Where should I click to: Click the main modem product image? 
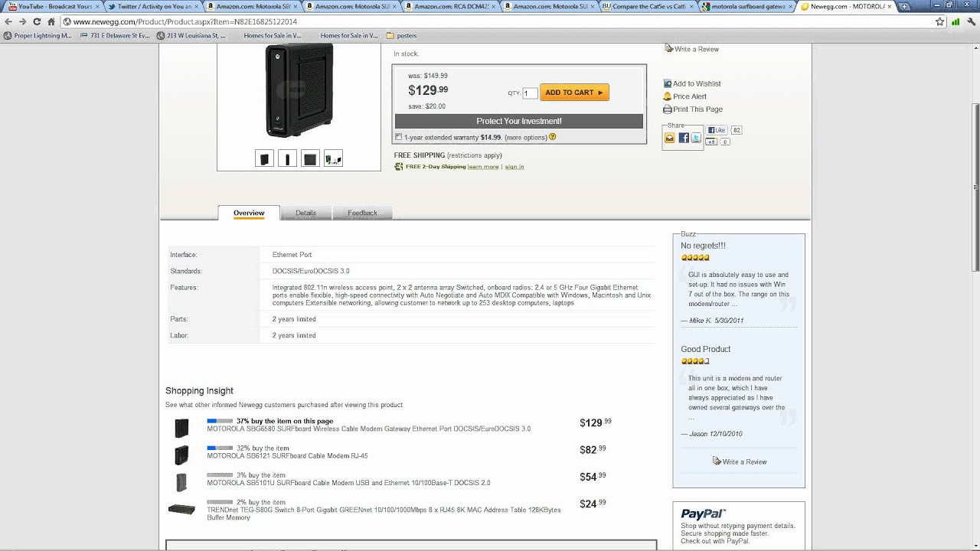tap(299, 90)
